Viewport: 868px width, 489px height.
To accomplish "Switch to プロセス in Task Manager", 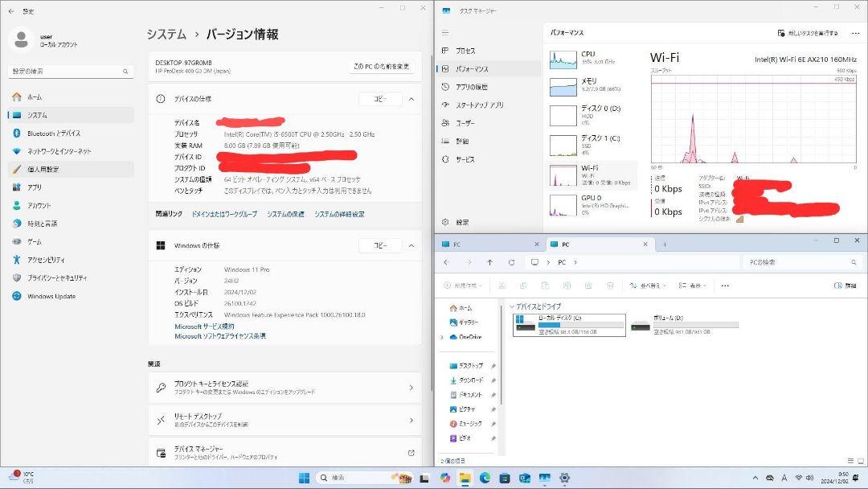I will pyautogui.click(x=489, y=51).
